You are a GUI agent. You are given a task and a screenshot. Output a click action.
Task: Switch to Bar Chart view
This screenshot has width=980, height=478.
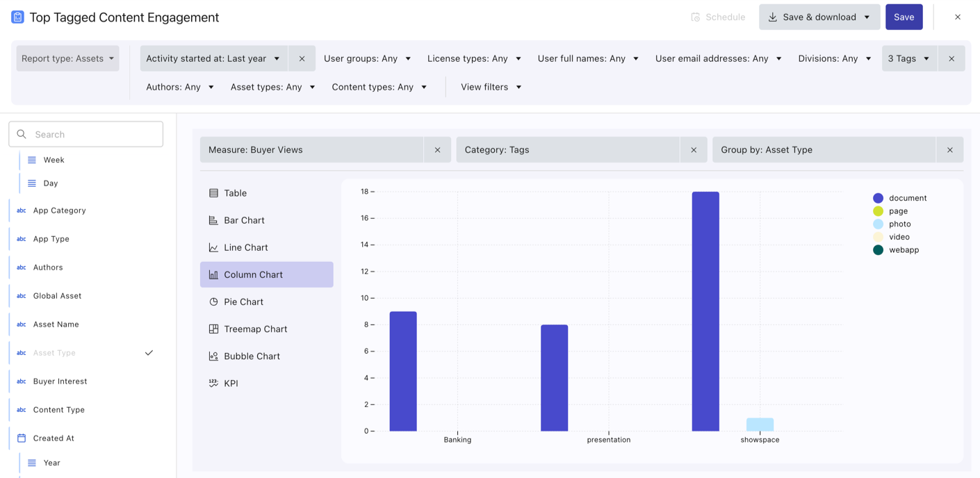click(244, 220)
